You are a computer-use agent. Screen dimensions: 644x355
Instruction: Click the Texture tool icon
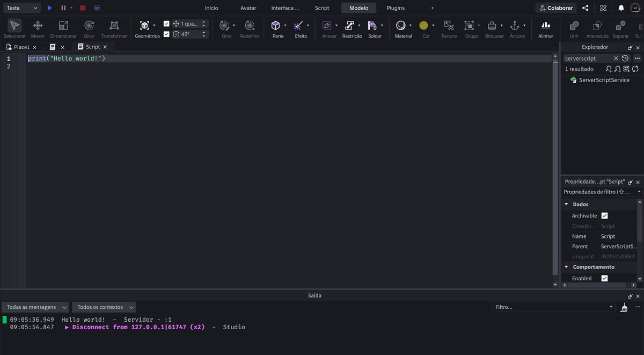click(x=449, y=25)
